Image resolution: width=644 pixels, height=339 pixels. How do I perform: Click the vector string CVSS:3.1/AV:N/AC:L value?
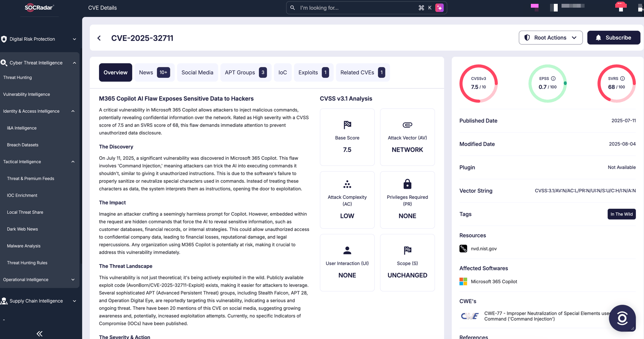coord(585,191)
